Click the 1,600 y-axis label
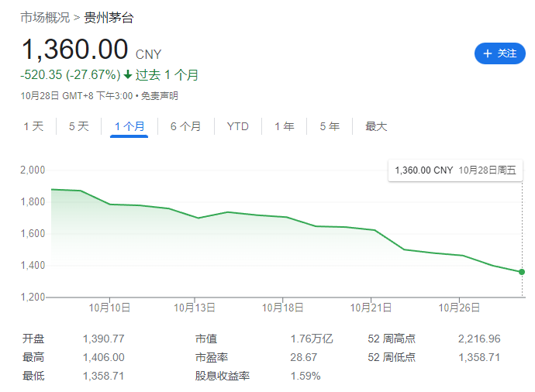 coord(33,233)
